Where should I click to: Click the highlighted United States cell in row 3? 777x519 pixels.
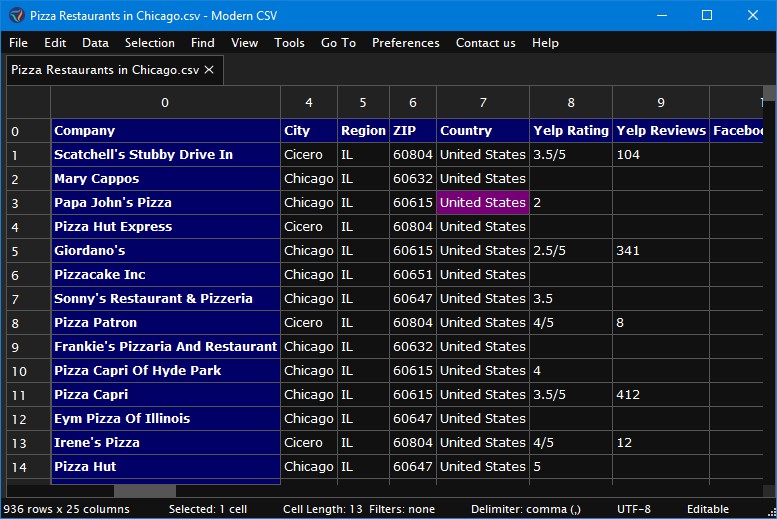[x=483, y=203]
